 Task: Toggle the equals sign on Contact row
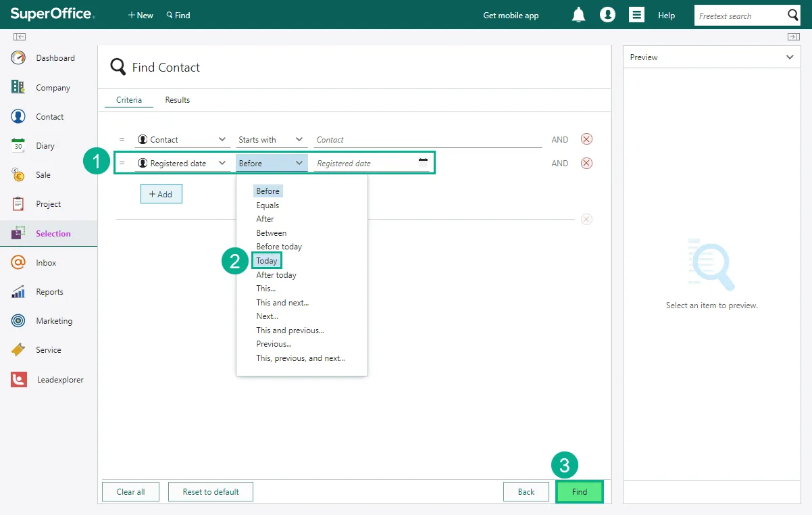(122, 140)
